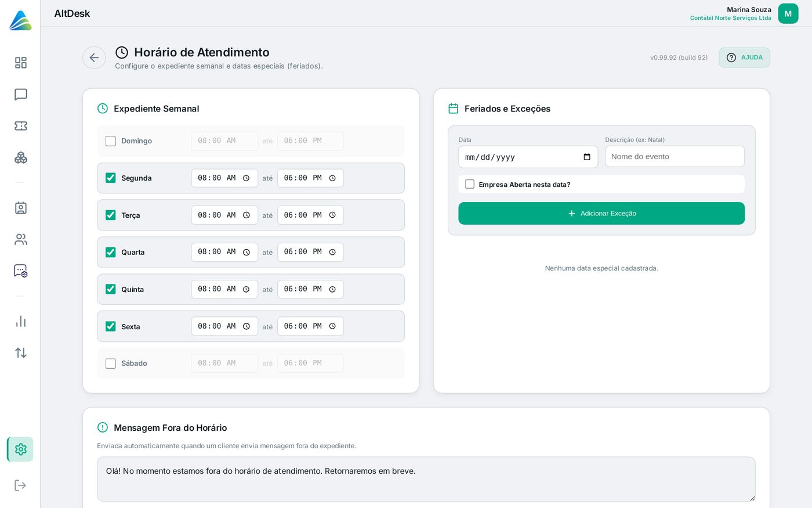Click the M user avatar
Viewport: 812px width, 508px height.
(x=788, y=13)
